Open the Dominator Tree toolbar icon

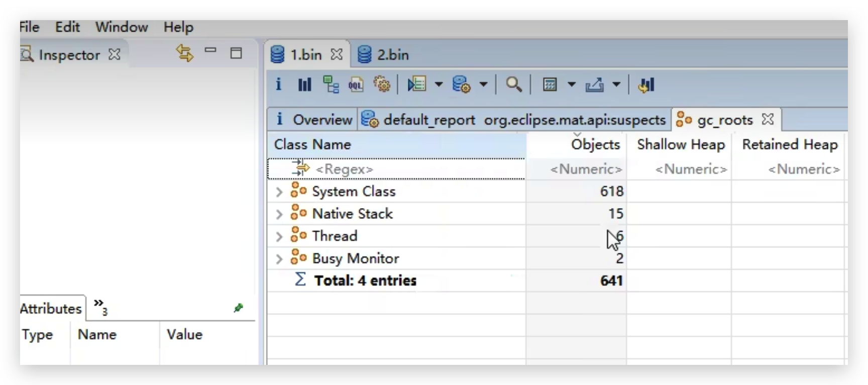pyautogui.click(x=331, y=84)
